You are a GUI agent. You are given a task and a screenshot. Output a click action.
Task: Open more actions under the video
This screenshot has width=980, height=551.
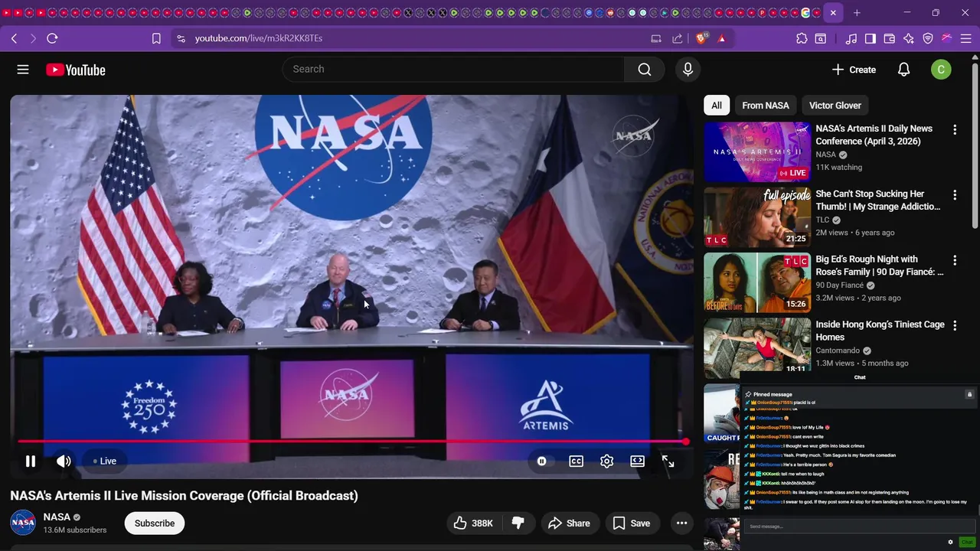pos(681,523)
